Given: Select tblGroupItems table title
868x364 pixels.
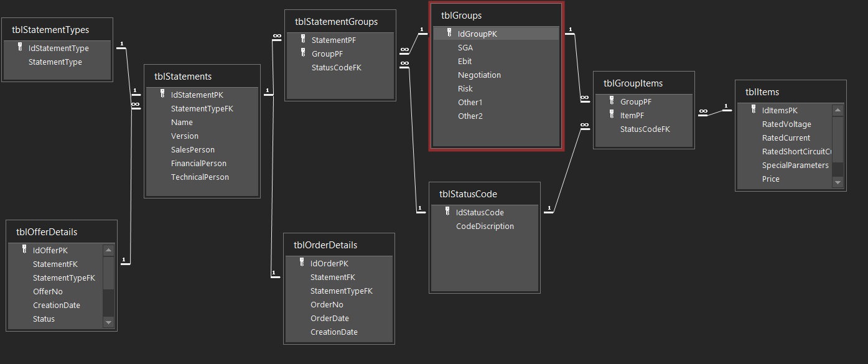Looking at the screenshot, I should [633, 83].
